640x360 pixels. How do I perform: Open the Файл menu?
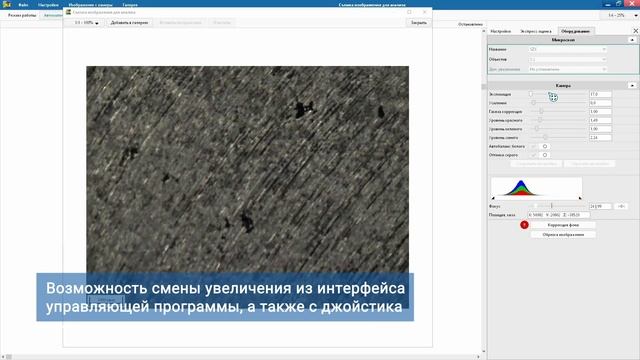click(x=23, y=5)
